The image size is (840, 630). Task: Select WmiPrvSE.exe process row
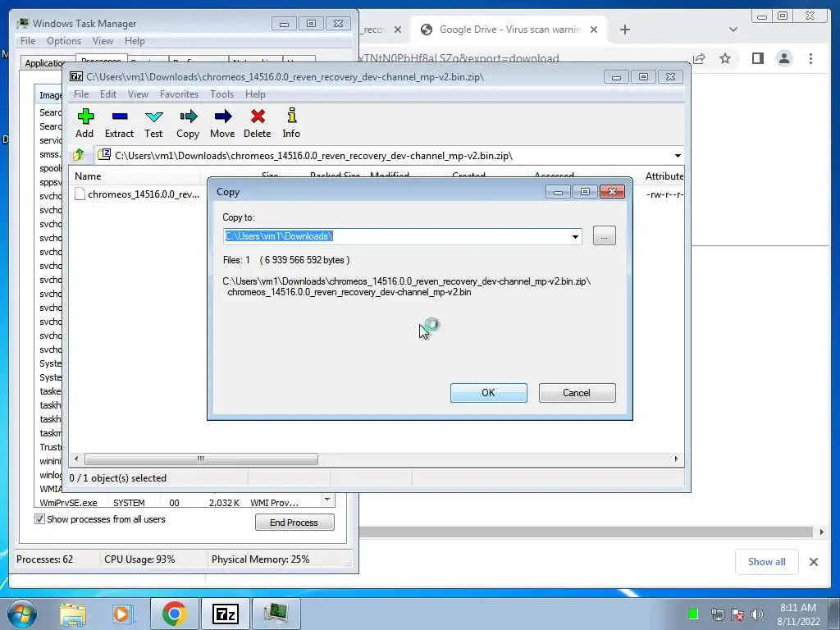pos(178,503)
